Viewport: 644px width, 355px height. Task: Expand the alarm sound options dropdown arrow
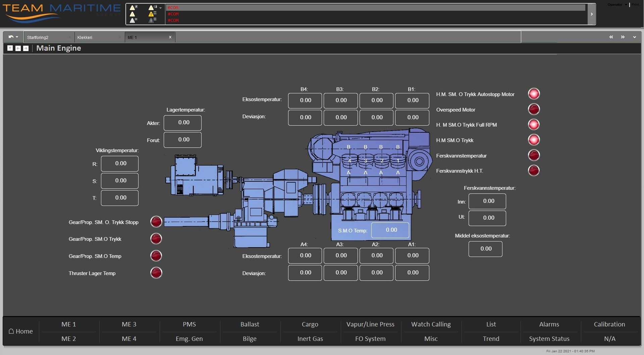161,8
